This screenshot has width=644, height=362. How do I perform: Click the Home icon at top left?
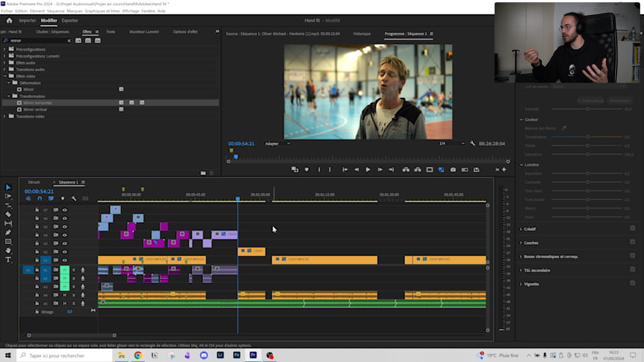click(10, 20)
